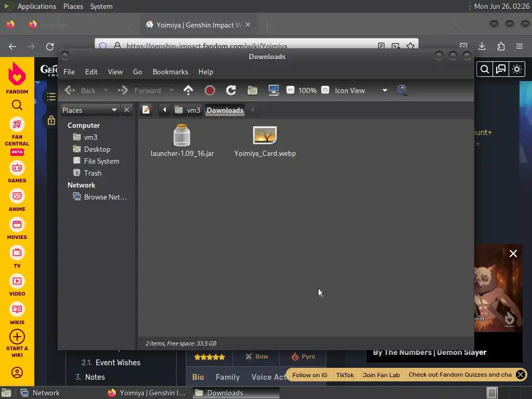The width and height of the screenshot is (532, 399).
Task: Go up to parent folder
Action: (x=188, y=90)
